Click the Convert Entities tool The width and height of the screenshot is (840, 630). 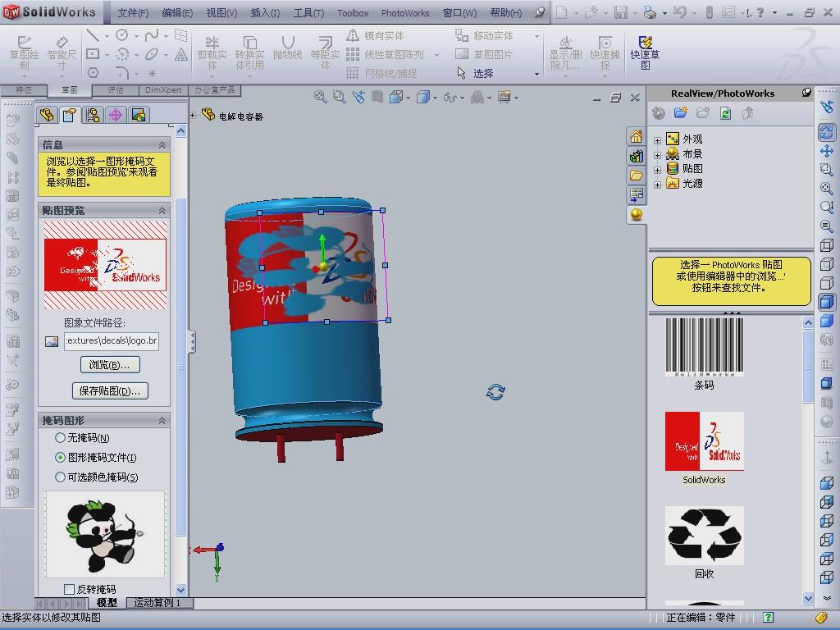(x=249, y=53)
